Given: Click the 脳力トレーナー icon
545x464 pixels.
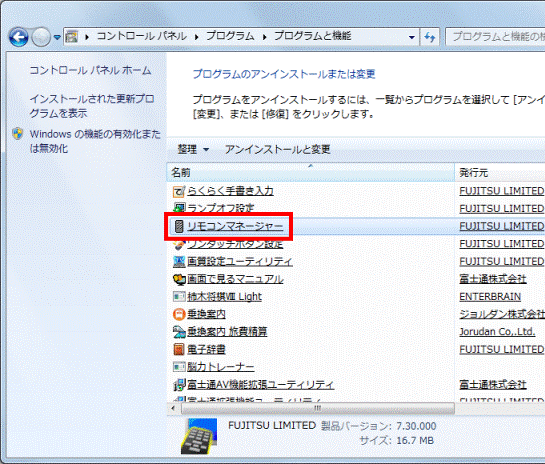Looking at the screenshot, I should point(179,367).
